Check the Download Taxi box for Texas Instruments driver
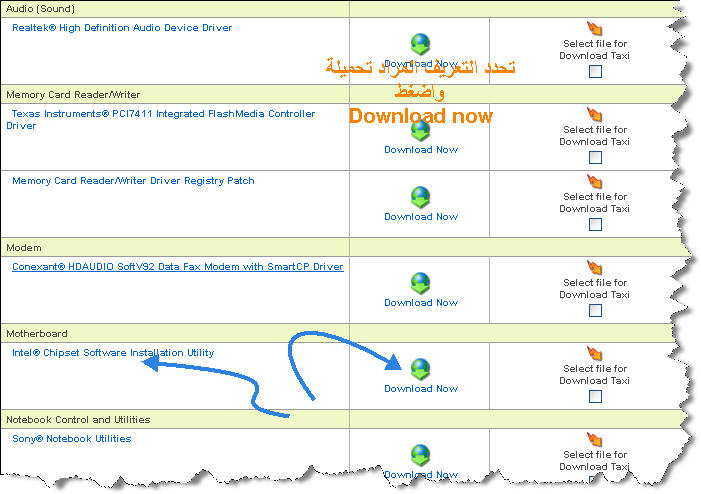701x494 pixels. (x=595, y=157)
